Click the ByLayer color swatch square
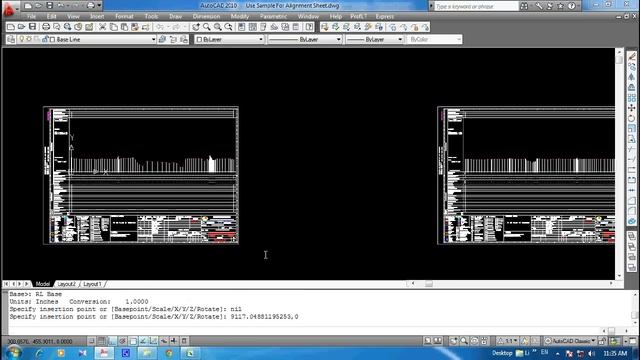The height and width of the screenshot is (360, 640). click(200, 40)
